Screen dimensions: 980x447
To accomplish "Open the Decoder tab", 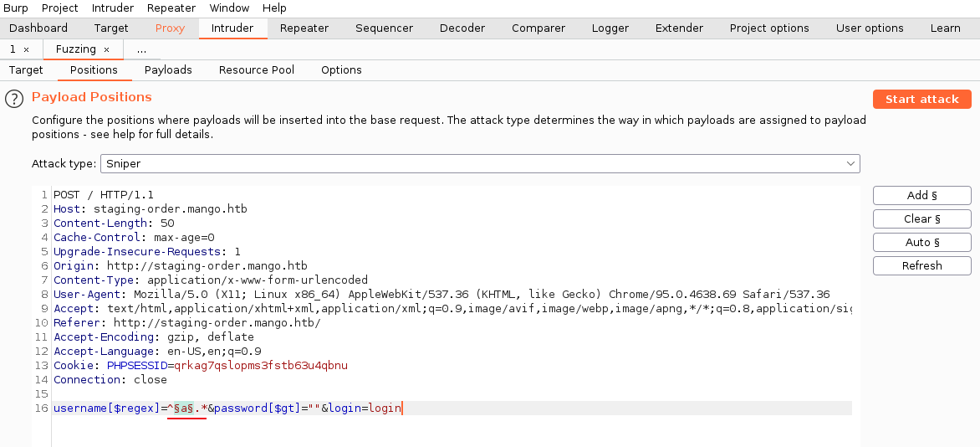I will 462,28.
